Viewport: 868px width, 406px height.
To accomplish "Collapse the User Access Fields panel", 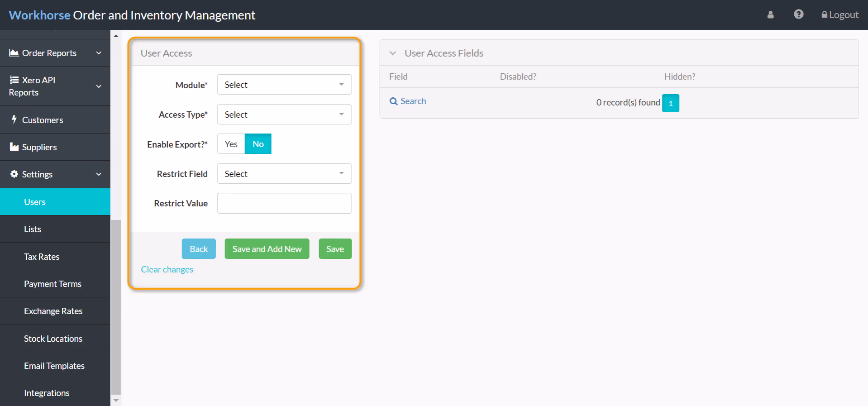I will (393, 53).
